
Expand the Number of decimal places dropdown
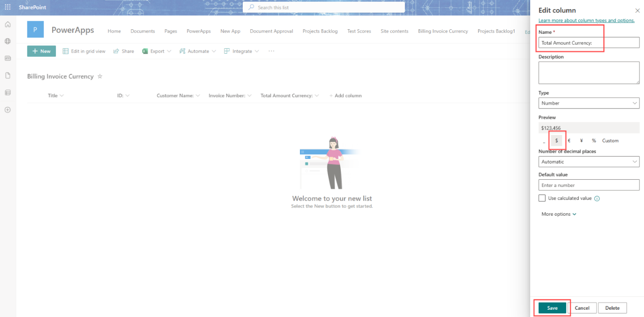589,161
